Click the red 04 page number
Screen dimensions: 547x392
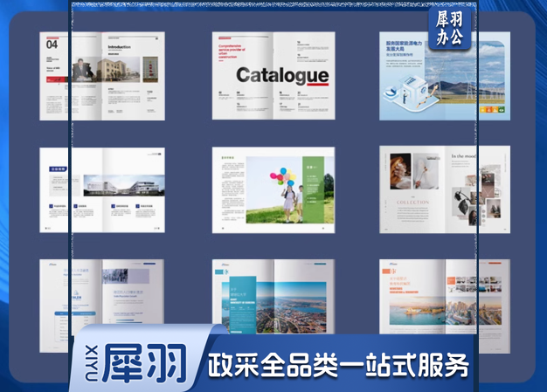coord(52,45)
